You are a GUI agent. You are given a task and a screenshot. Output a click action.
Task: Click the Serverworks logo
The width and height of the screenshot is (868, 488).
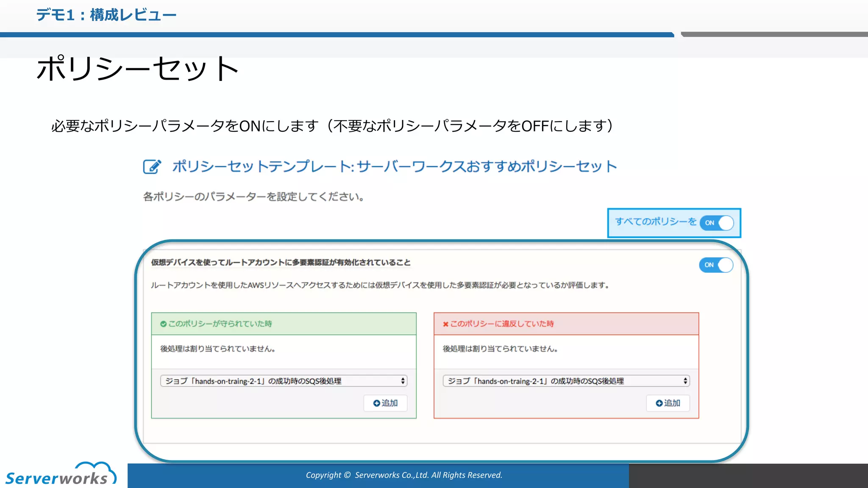(61, 474)
